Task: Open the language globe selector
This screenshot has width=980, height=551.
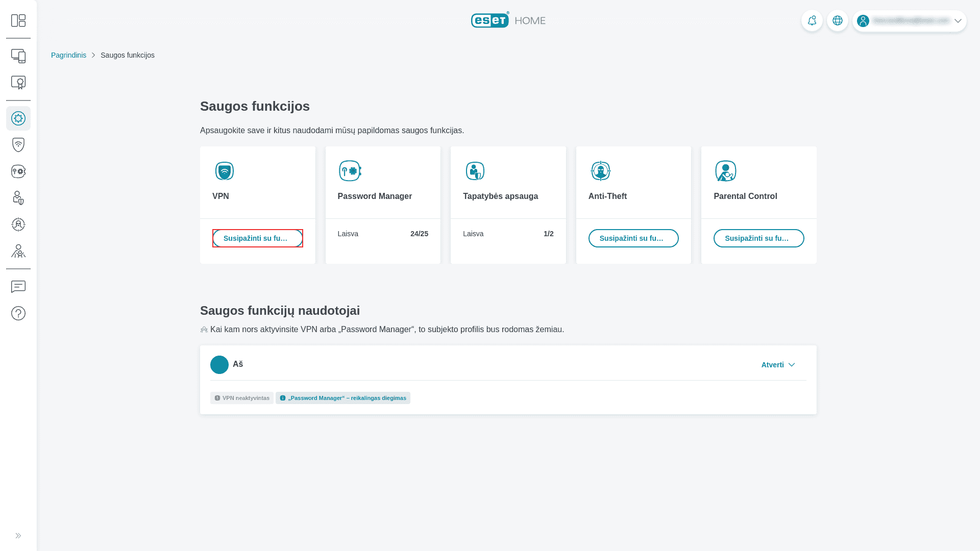Action: (x=837, y=21)
